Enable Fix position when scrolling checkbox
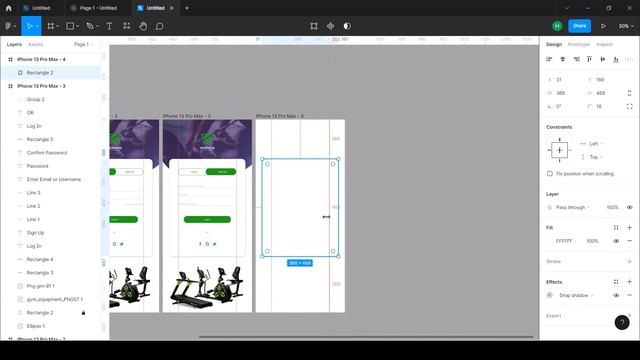 coord(550,173)
